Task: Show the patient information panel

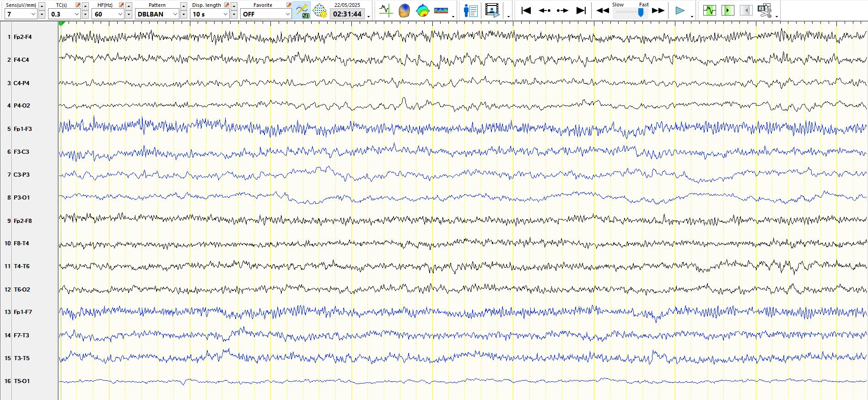Action: click(x=470, y=10)
